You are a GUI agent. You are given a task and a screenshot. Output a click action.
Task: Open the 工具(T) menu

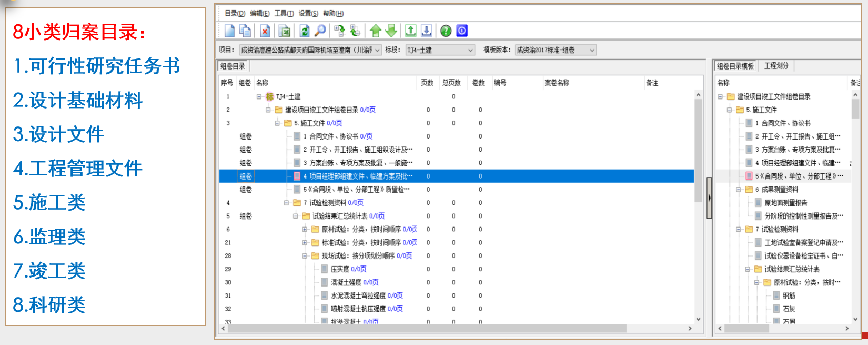click(x=284, y=13)
